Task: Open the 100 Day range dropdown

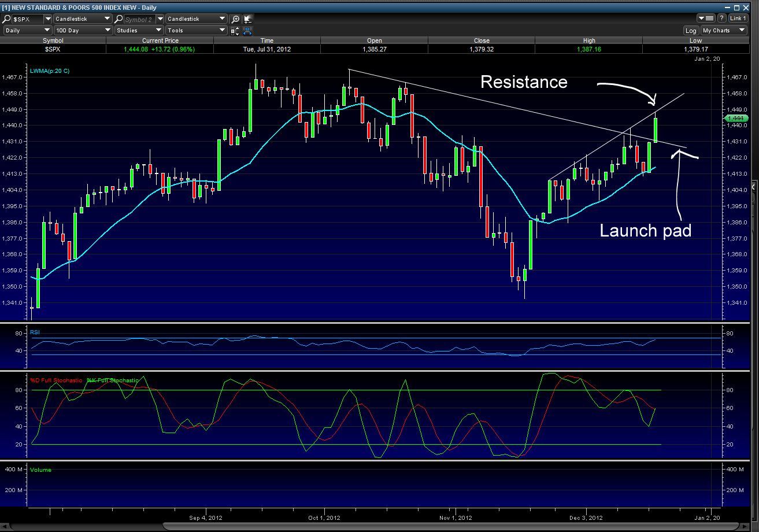Action: coord(83,31)
